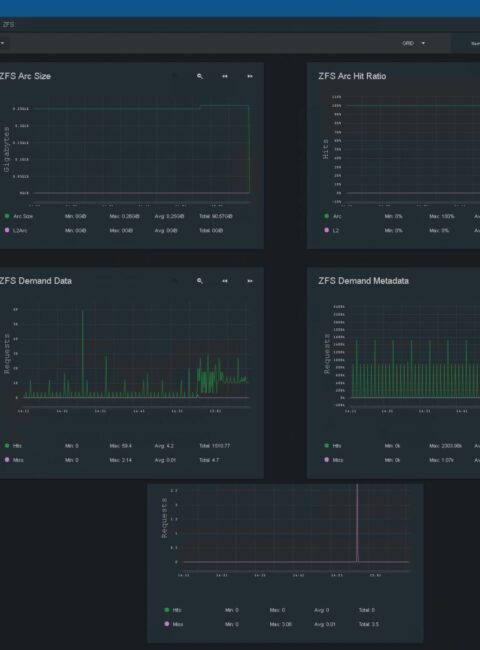The image size is (480, 650).
Task: Click the Arc Size Avg 0.25GiB value
Action: click(x=170, y=216)
